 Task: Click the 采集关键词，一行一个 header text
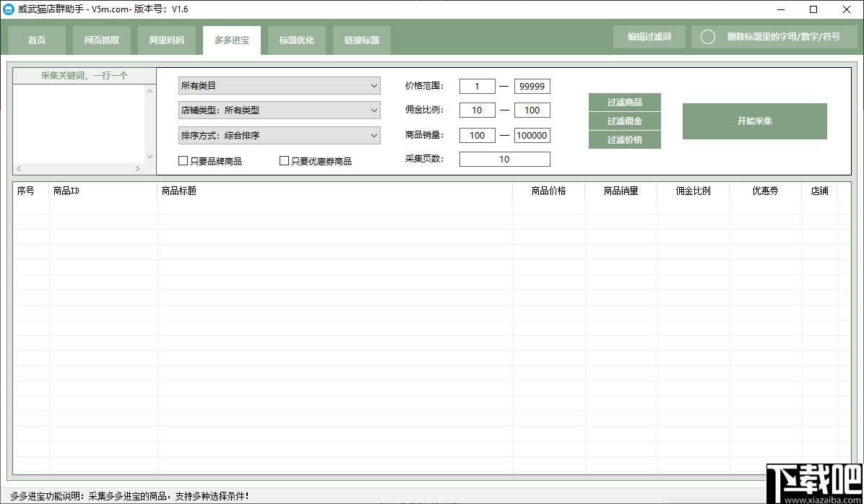[85, 76]
